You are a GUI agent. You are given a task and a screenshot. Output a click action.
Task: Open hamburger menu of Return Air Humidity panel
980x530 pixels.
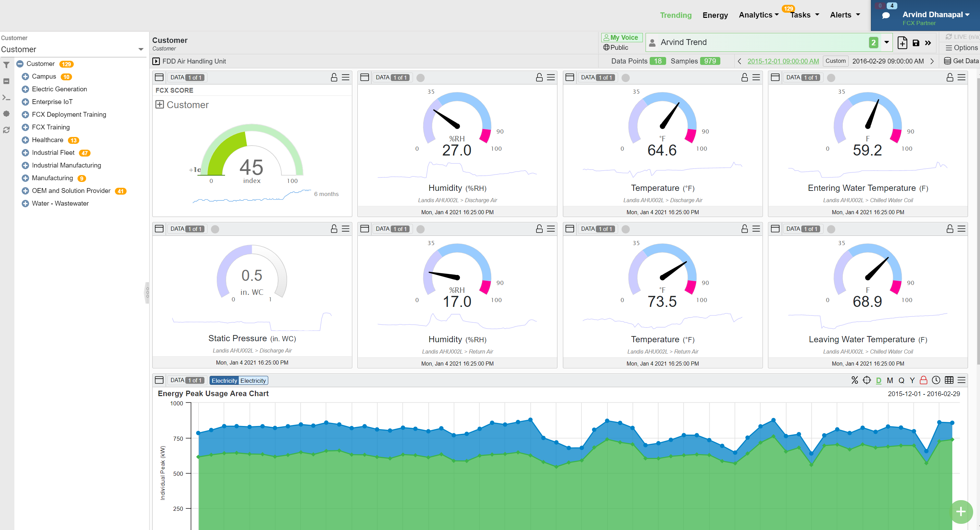tap(551, 229)
